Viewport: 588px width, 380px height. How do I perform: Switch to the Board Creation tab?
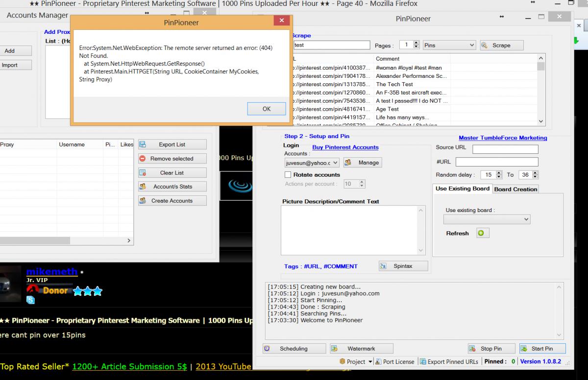[x=515, y=189]
